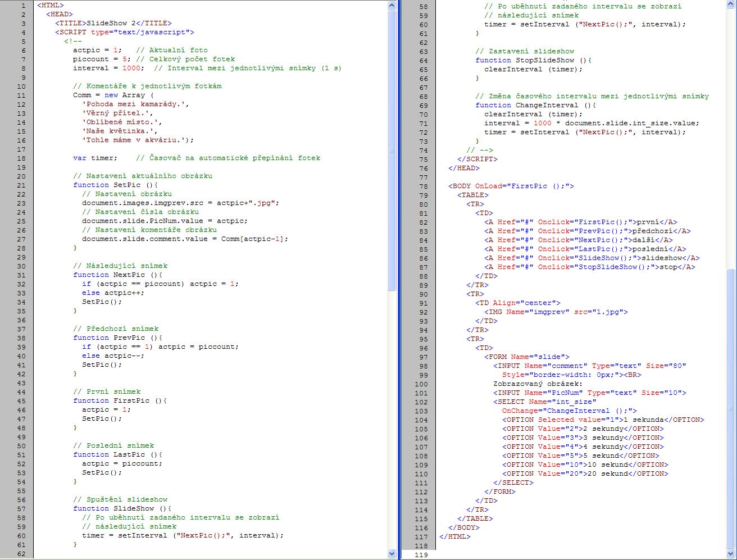Click the string 'Pohoda mezi kamarády.'

pyautogui.click(x=133, y=104)
